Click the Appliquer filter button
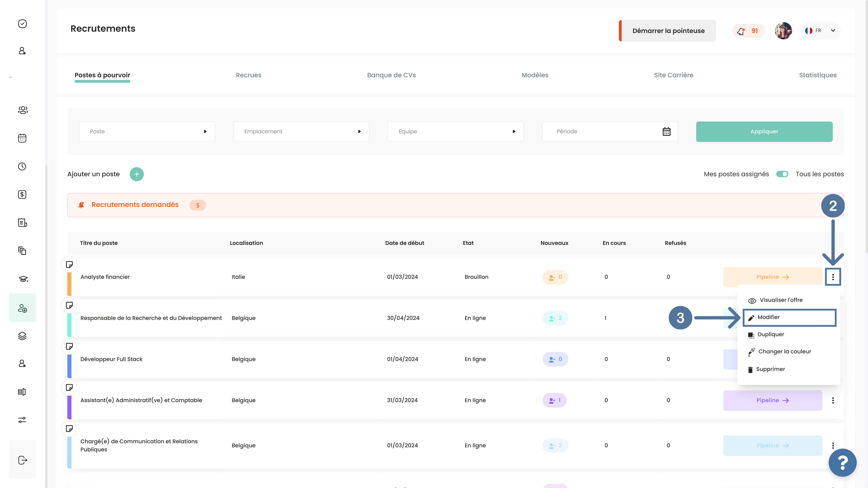Viewport: 868px width, 488px height. coord(764,132)
